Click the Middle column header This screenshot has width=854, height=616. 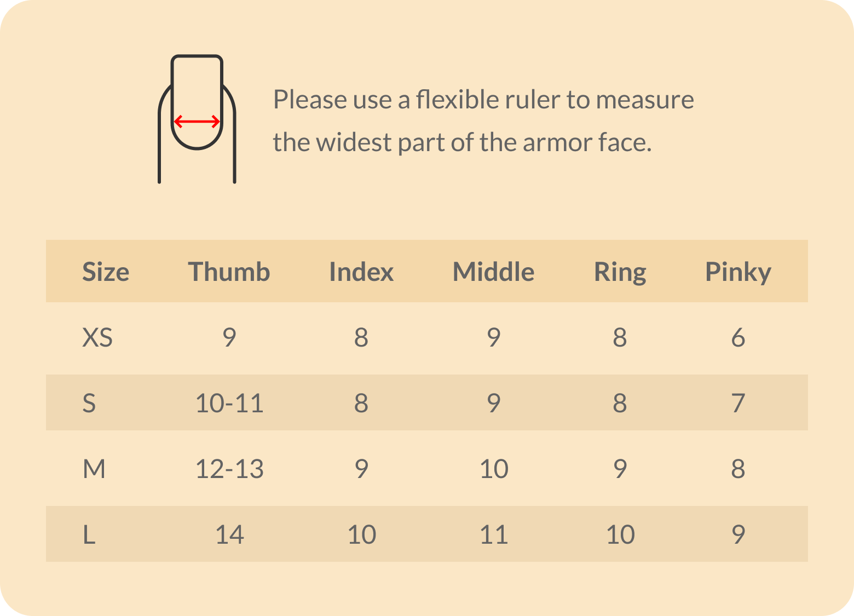point(493,272)
